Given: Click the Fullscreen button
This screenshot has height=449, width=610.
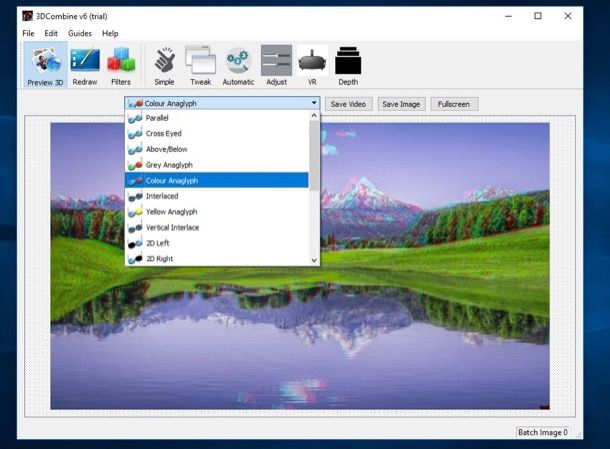Looking at the screenshot, I should [x=454, y=104].
